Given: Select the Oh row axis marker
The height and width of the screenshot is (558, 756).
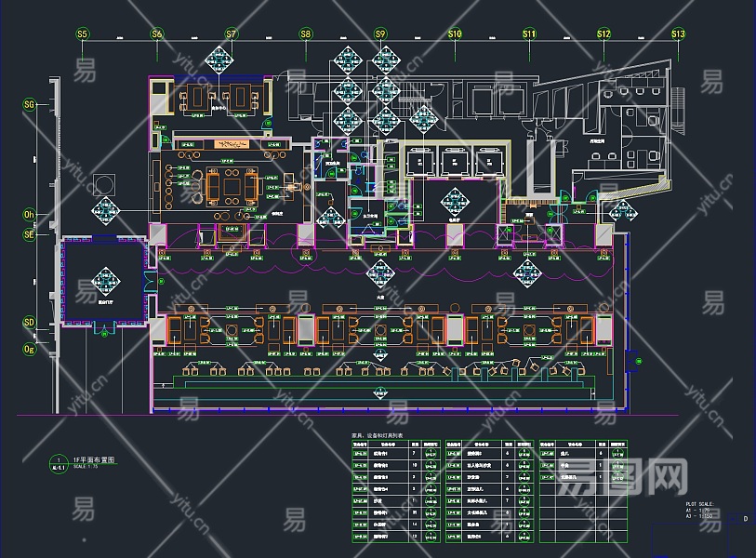Looking at the screenshot, I should pyautogui.click(x=29, y=215).
